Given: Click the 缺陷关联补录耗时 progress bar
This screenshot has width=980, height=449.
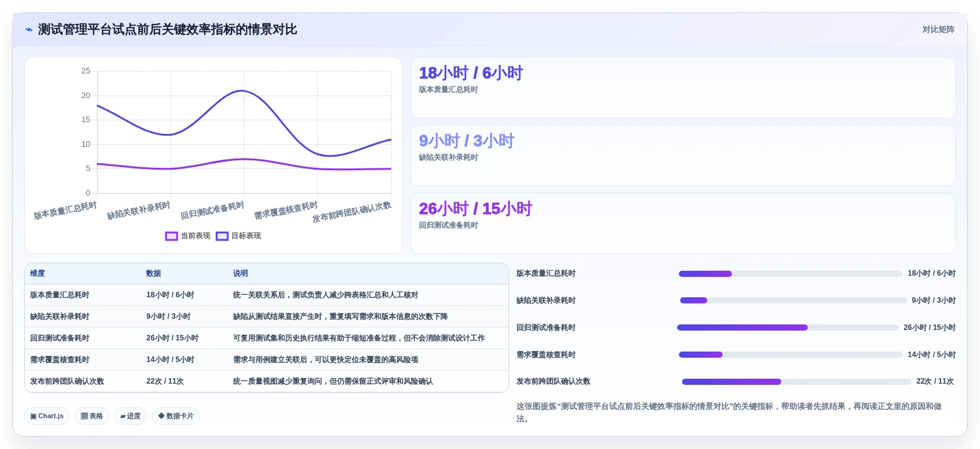Looking at the screenshot, I should pos(794,301).
